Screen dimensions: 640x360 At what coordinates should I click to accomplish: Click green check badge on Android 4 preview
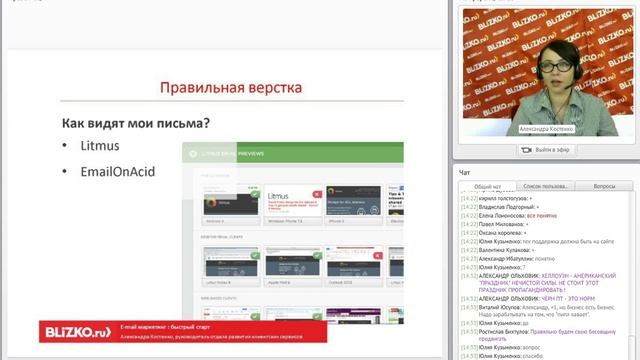click(x=255, y=194)
